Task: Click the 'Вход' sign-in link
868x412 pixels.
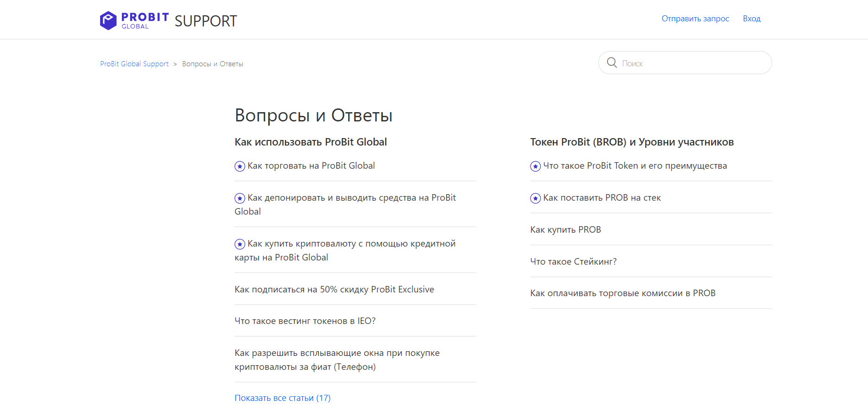Action: [752, 19]
